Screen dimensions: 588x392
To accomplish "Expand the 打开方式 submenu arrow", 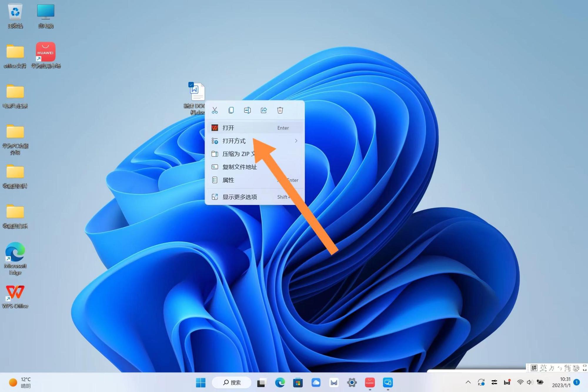I will [296, 141].
